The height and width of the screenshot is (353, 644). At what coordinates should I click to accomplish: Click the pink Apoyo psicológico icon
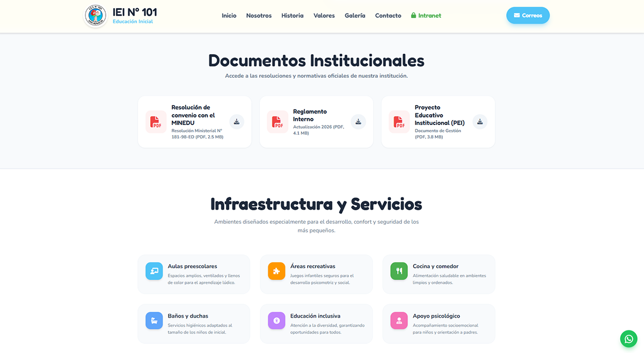click(x=399, y=321)
